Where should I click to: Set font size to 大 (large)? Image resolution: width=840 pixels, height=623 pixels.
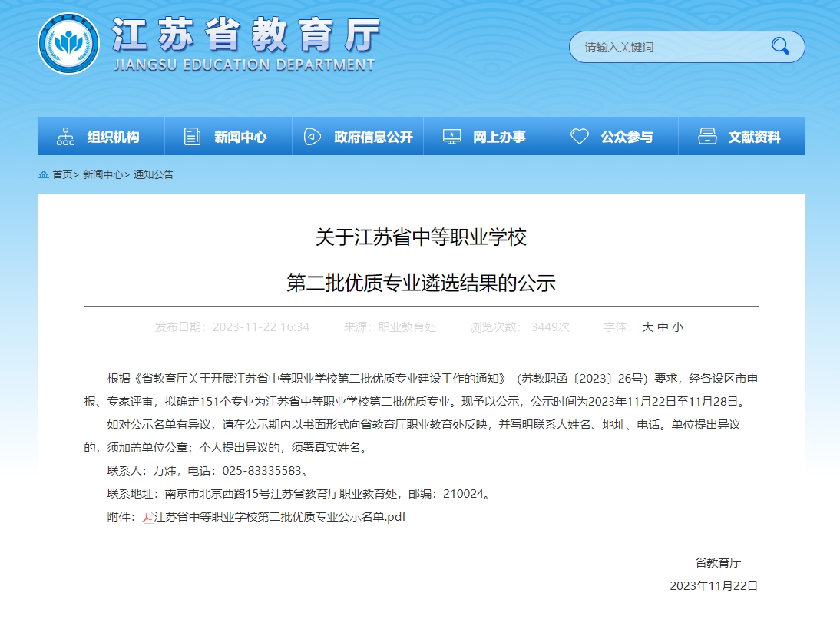coord(647,327)
